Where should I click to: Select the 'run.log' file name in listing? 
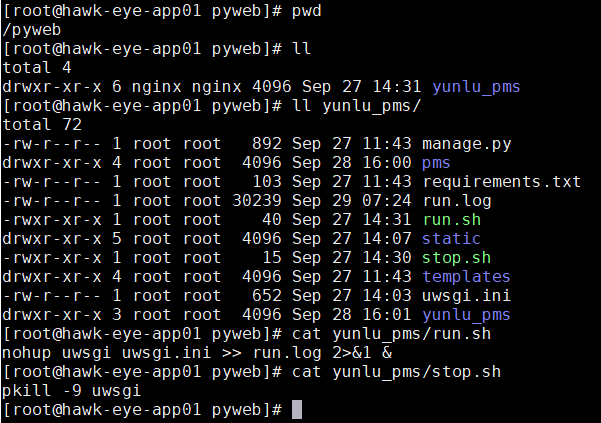click(456, 201)
